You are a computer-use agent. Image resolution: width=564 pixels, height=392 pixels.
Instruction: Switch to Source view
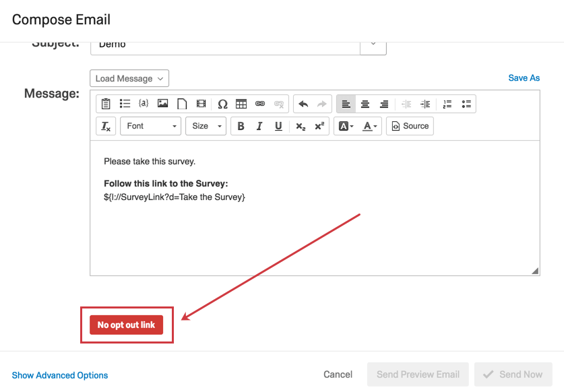[x=410, y=126]
